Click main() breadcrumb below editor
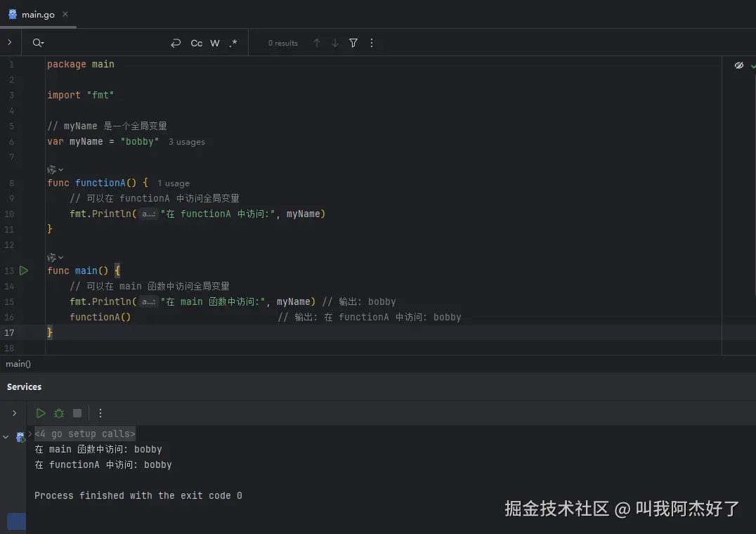The image size is (756, 534). pos(18,364)
